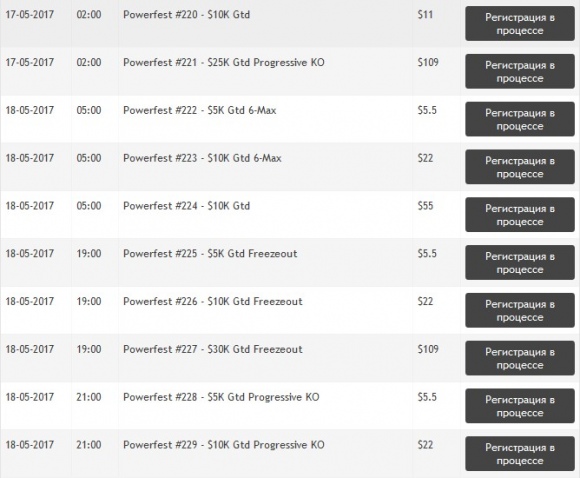Select Powerfest #227 $30K Gtd Freezeout title
580x478 pixels.
point(213,349)
